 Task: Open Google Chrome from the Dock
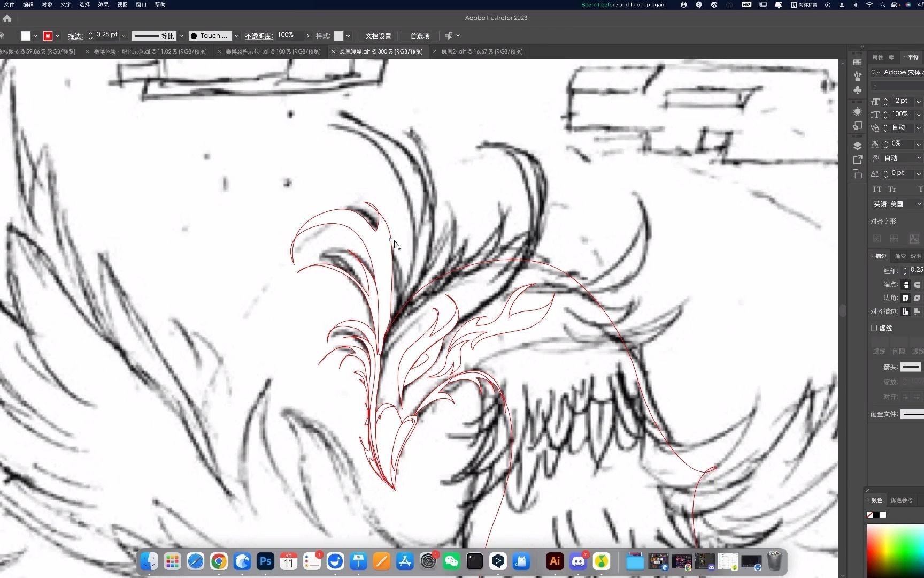tap(219, 561)
